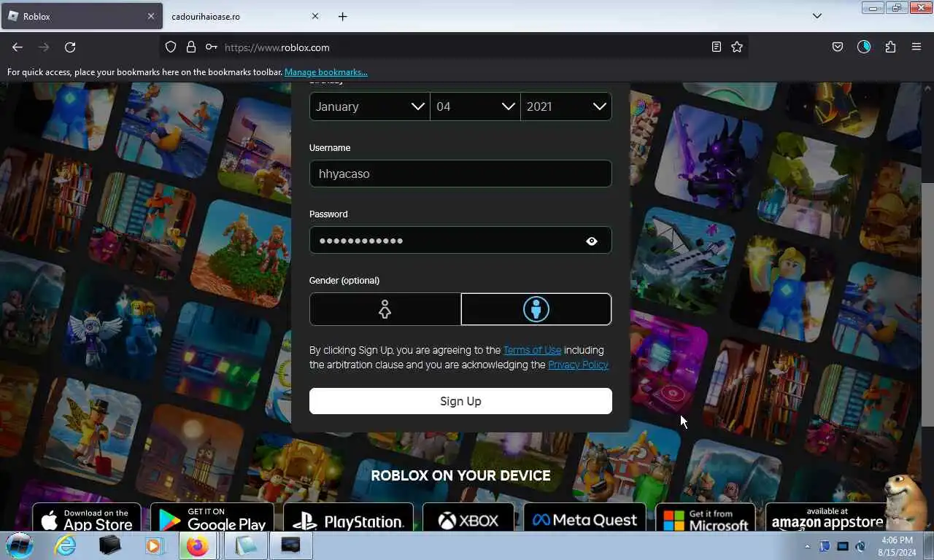
Task: Close the Roblox tab
Action: tap(151, 16)
